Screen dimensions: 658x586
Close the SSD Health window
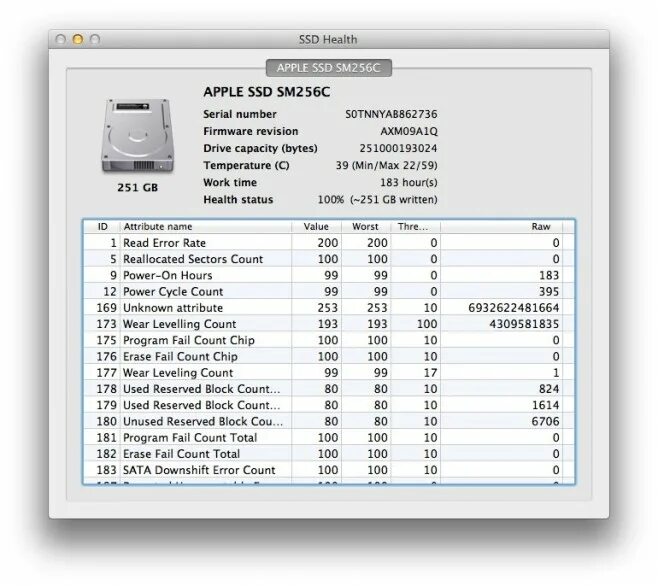click(60, 39)
